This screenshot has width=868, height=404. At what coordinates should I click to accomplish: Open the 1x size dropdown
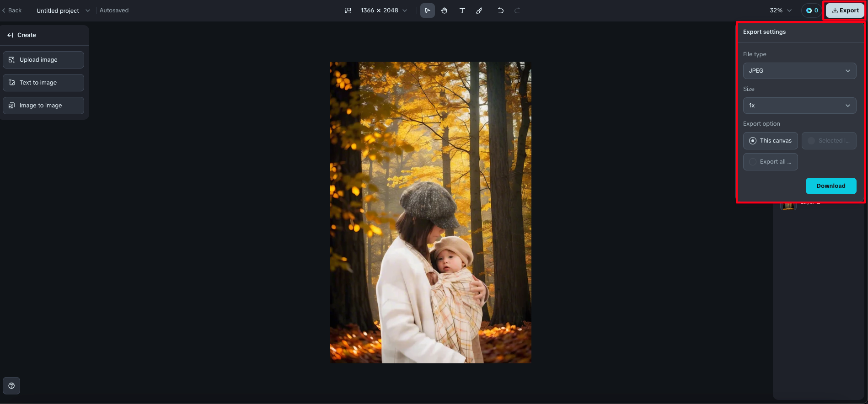pyautogui.click(x=799, y=106)
